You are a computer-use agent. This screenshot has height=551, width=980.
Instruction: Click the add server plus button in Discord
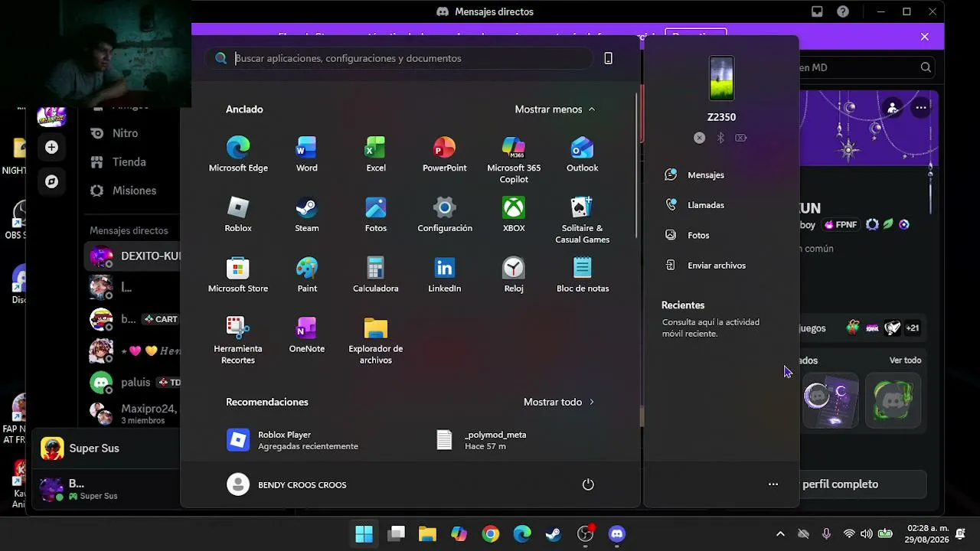tap(51, 147)
